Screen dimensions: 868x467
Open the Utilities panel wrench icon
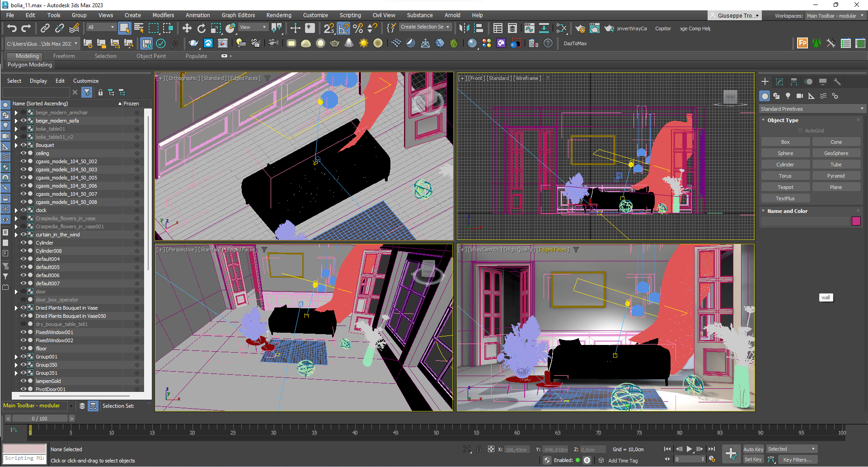tap(837, 82)
